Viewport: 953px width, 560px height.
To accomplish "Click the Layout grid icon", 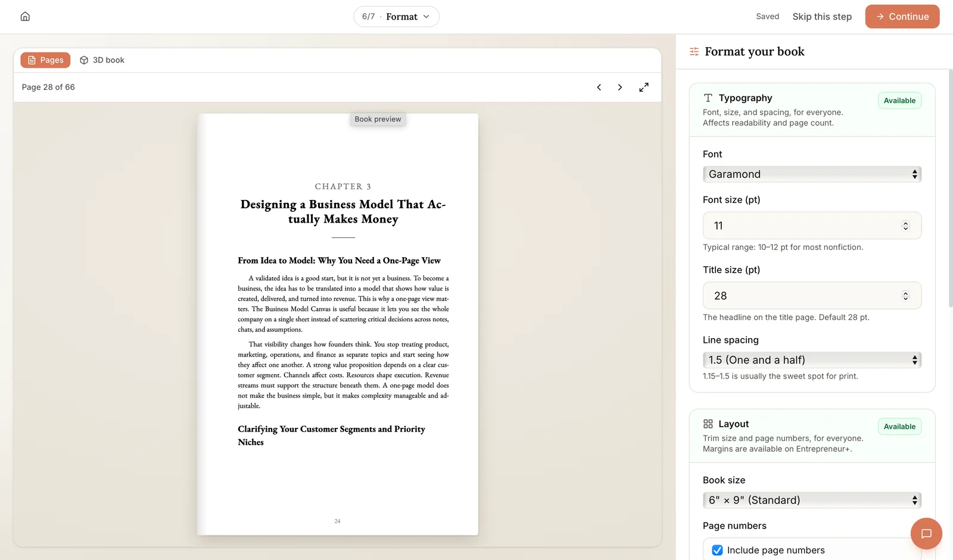I will click(708, 424).
